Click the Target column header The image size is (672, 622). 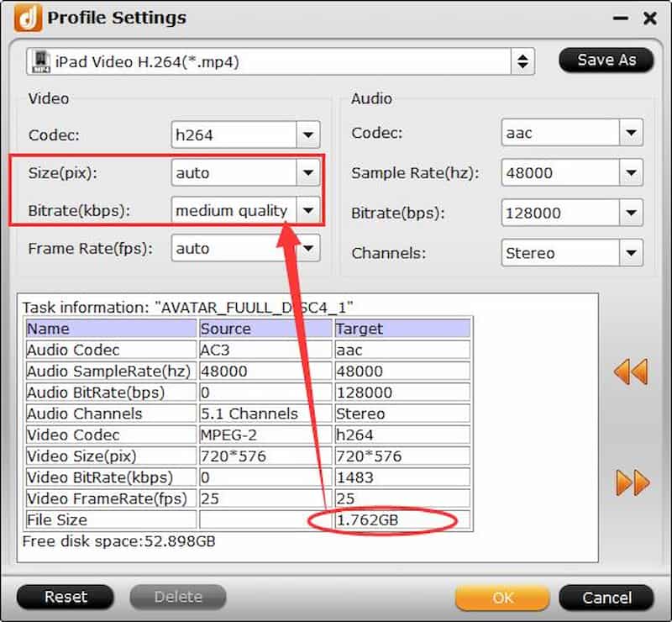[402, 329]
